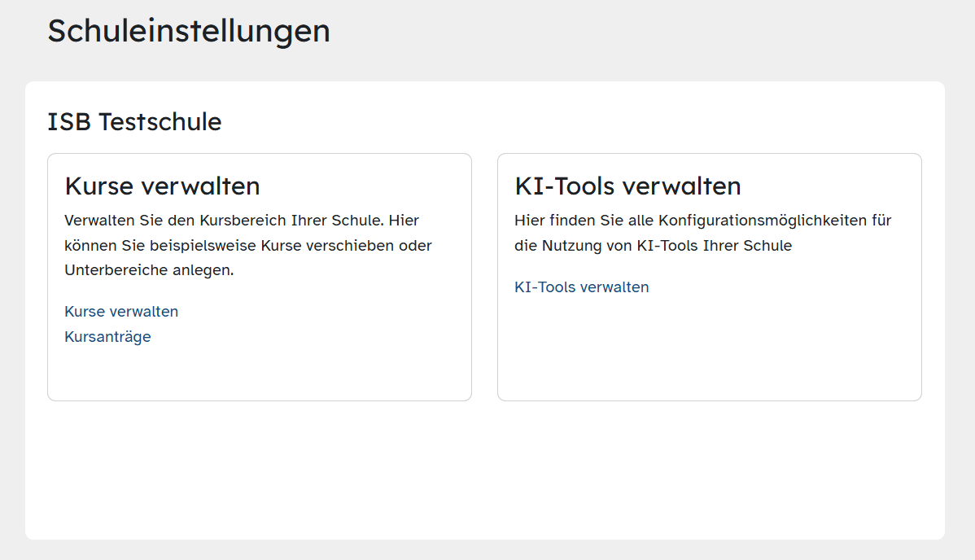Click the blank white panel area beneath both cards
Viewport: 975px width, 560px height.
(x=484, y=472)
